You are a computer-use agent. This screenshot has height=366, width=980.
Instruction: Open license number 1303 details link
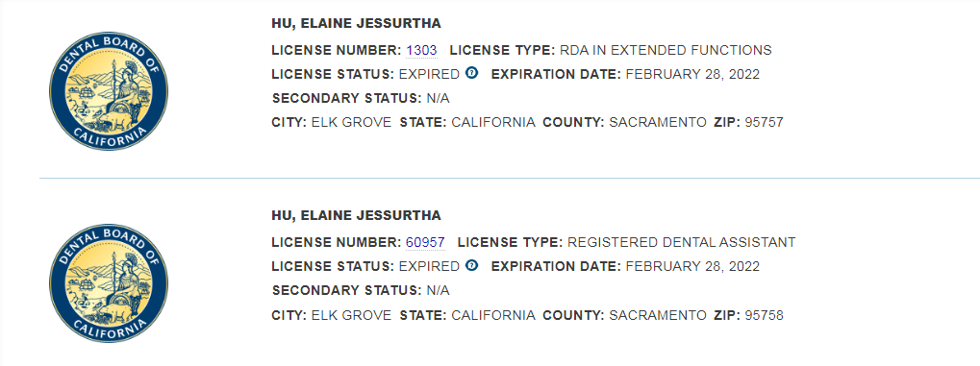[421, 50]
